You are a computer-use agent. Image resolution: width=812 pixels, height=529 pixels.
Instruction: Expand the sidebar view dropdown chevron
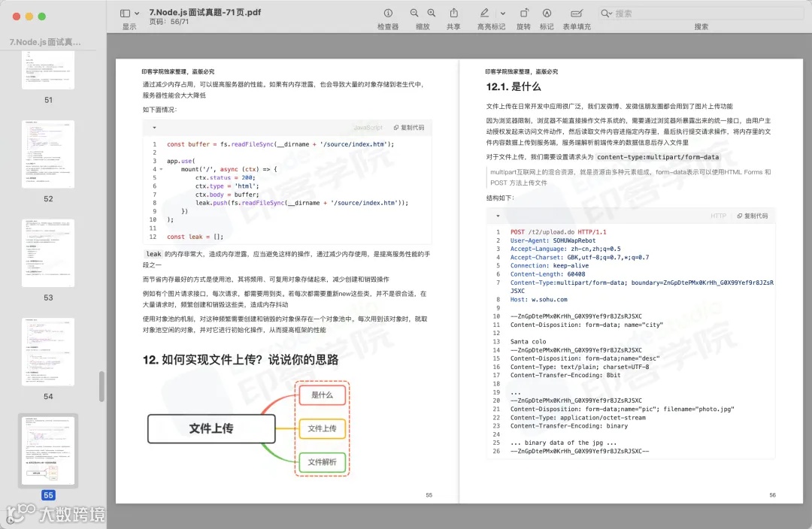pyautogui.click(x=138, y=14)
